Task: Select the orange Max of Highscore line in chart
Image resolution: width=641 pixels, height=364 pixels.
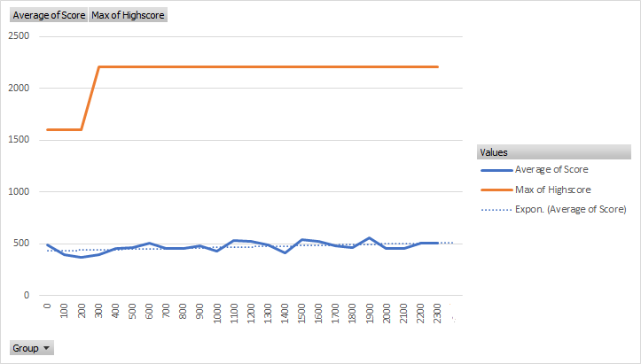Action: coord(266,66)
